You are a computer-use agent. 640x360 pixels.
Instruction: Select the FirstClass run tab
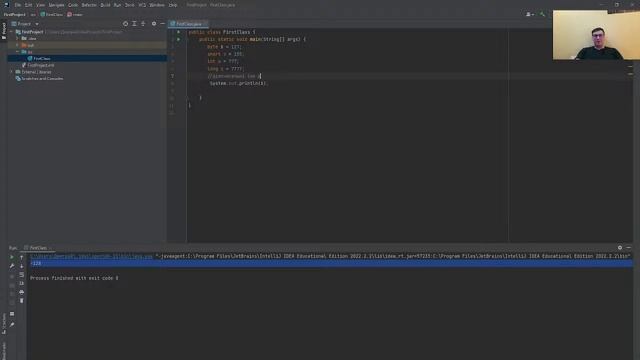38,248
